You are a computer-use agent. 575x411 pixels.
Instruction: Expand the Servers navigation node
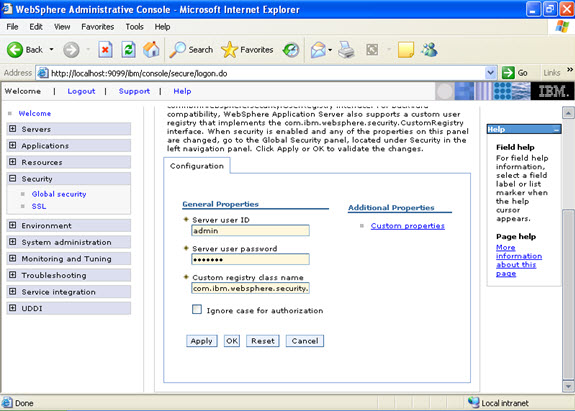pos(12,129)
